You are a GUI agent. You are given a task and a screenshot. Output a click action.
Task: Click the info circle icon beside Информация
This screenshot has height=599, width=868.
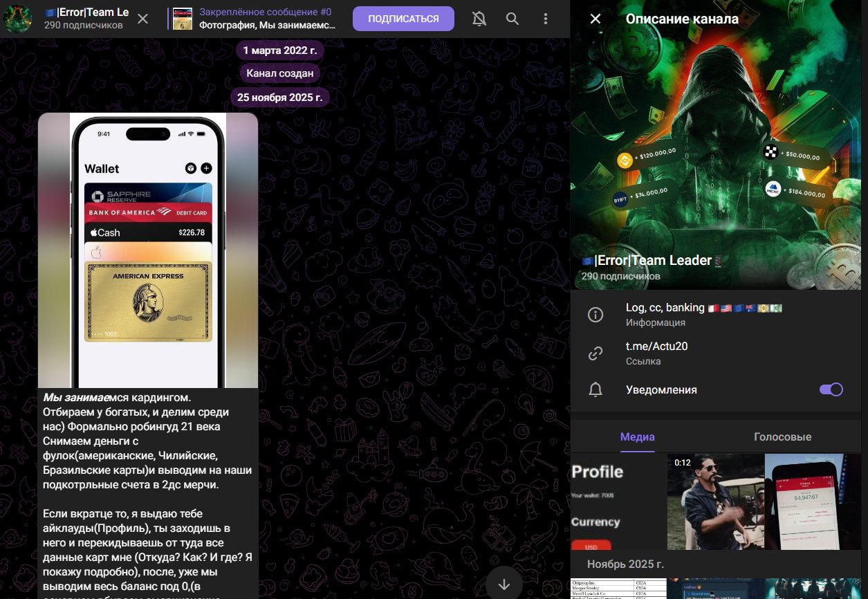[595, 315]
